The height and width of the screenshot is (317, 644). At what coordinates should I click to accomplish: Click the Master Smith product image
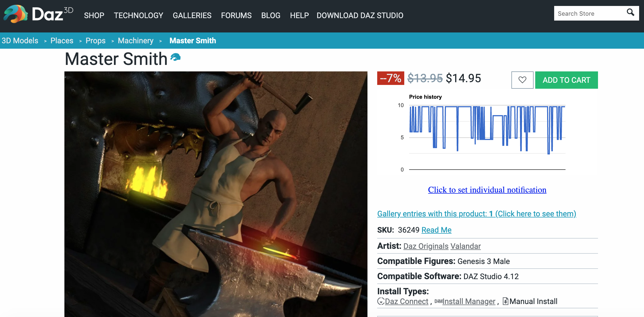point(216,194)
